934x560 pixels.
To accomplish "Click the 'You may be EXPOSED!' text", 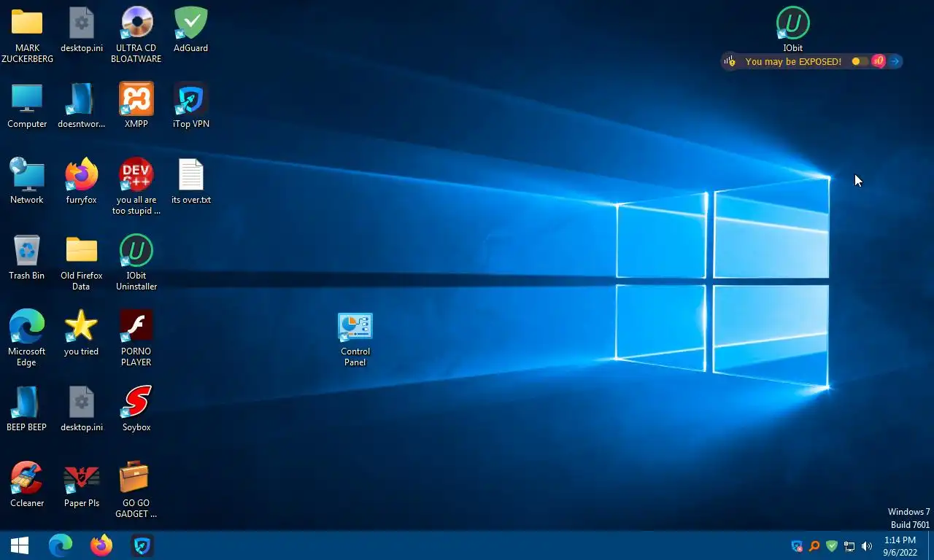I will click(793, 61).
